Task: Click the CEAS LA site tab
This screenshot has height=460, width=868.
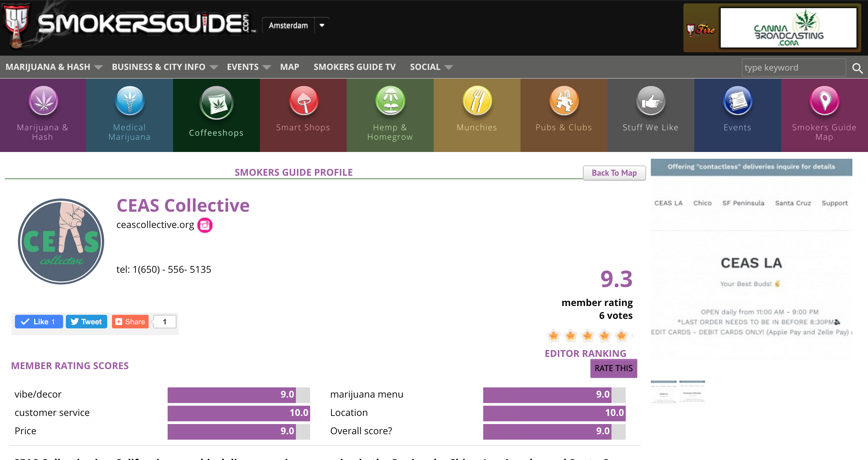Action: (668, 203)
